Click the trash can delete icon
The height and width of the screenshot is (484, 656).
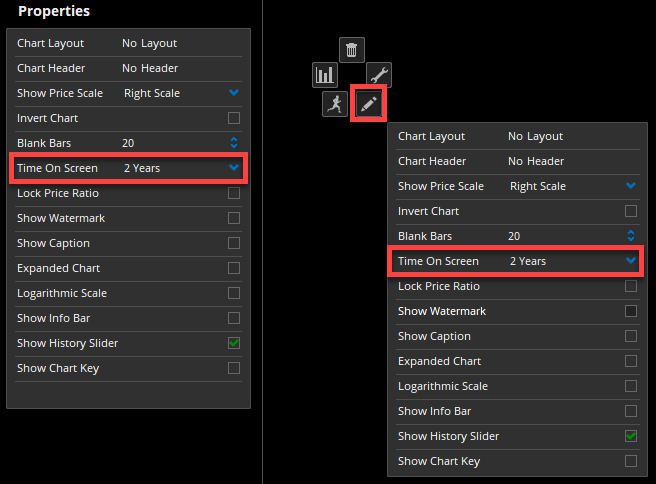coord(351,50)
